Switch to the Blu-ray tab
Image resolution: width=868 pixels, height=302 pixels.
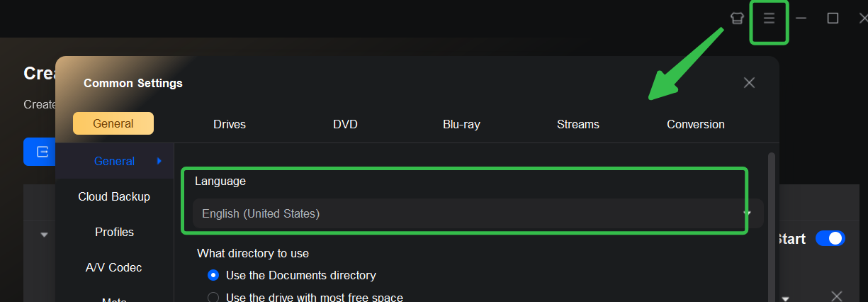[x=461, y=124]
